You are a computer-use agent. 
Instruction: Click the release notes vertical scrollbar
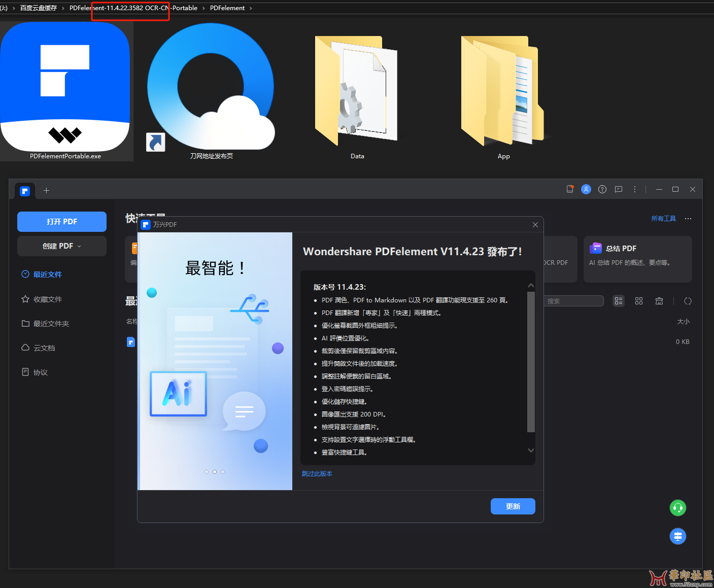click(531, 361)
